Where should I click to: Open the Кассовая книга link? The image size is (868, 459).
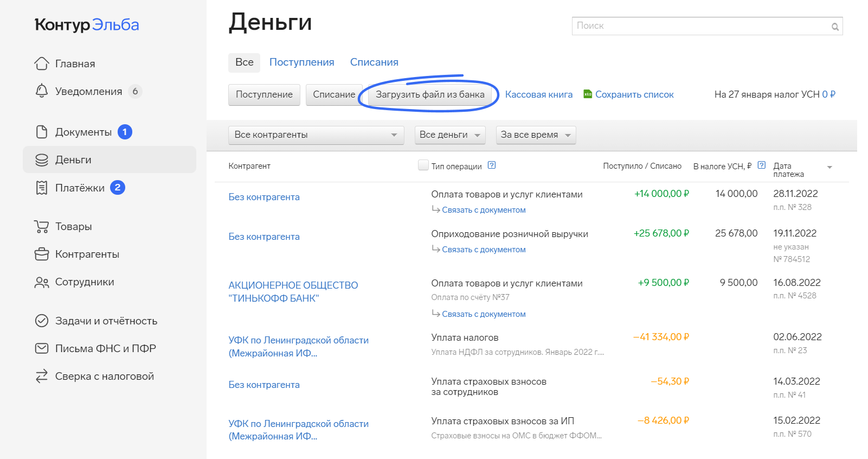(539, 94)
